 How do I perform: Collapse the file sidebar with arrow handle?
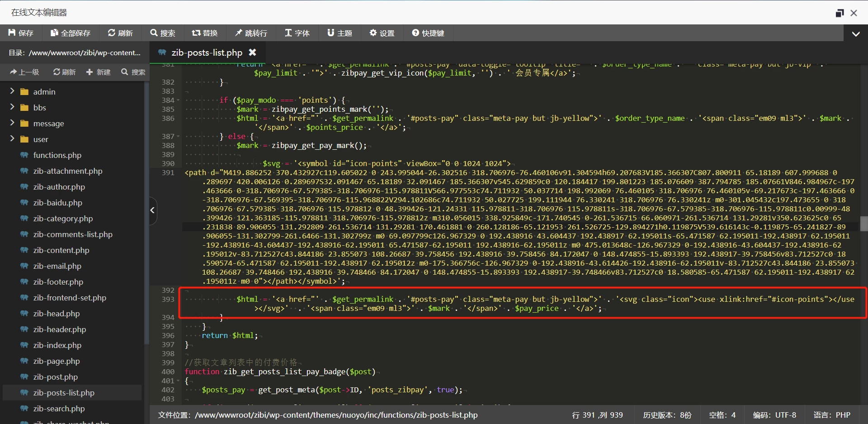(153, 210)
